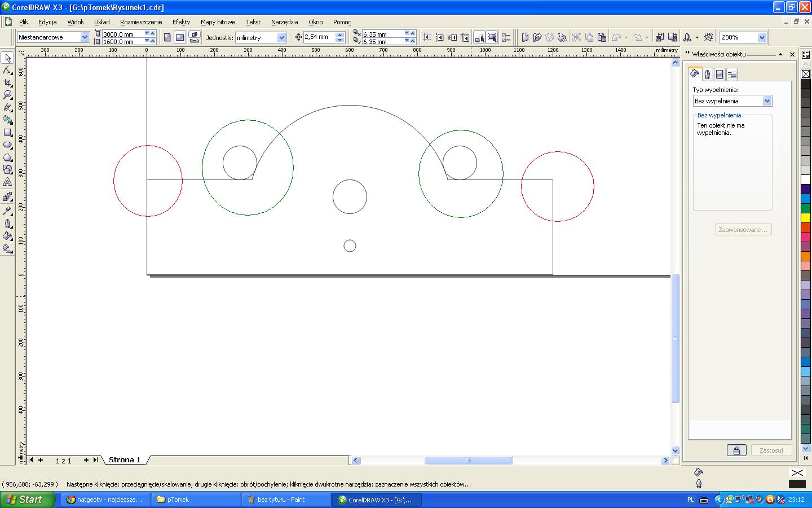Select the Rectangle tool in the toolbox

coord(8,132)
